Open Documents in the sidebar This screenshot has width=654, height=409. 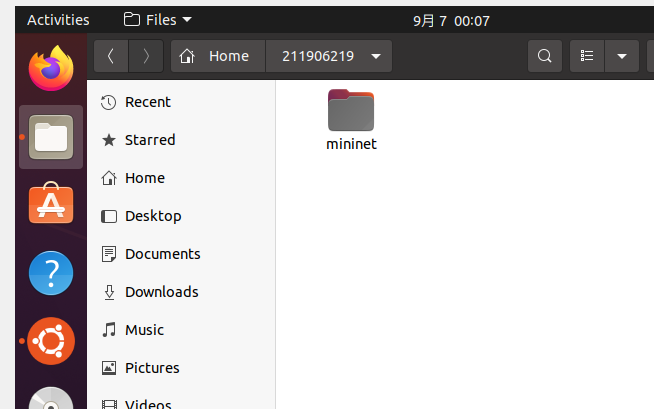(162, 254)
